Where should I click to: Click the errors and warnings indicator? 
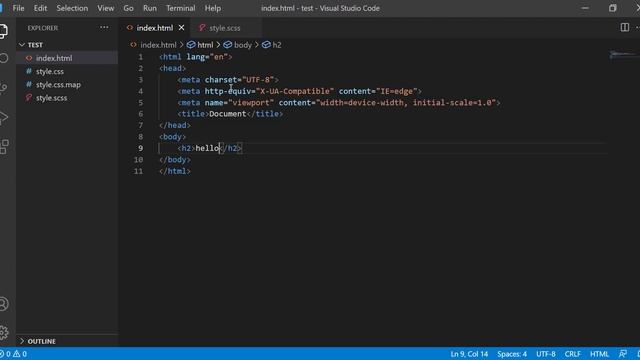coord(13,354)
